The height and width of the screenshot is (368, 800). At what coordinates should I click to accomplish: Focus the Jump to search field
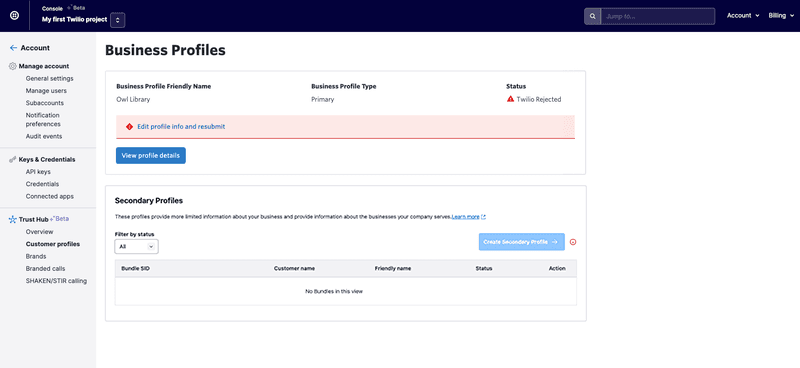pos(658,16)
